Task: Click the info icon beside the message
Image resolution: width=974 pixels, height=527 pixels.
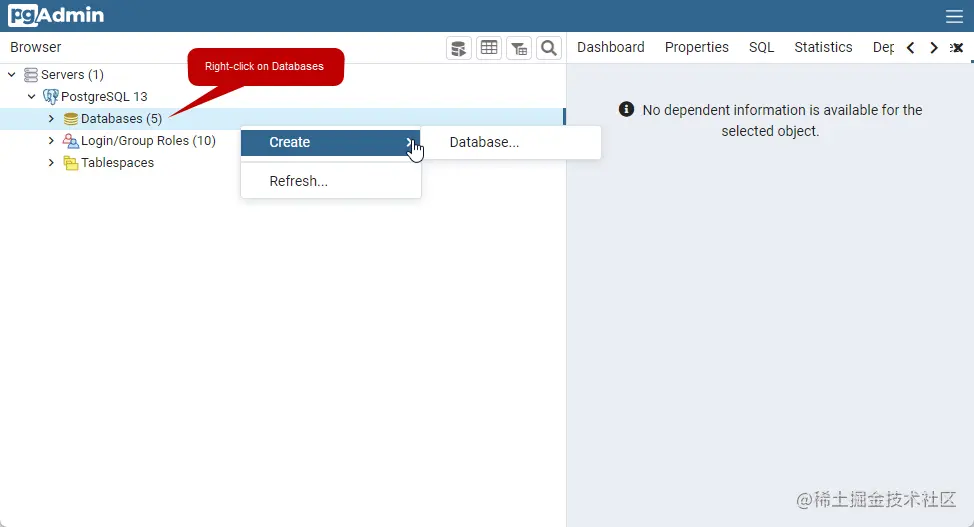Action: coord(626,109)
